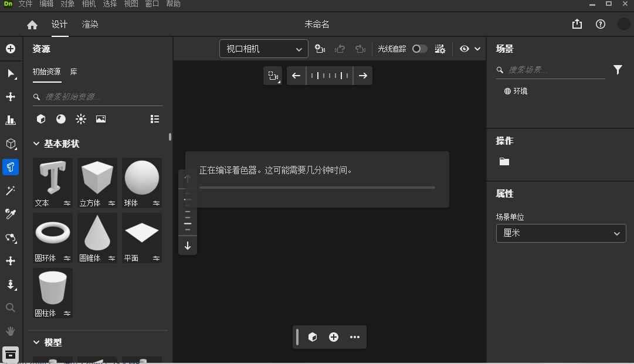This screenshot has height=364, width=634.
Task: Open the 编辑 menu
Action: point(46,4)
